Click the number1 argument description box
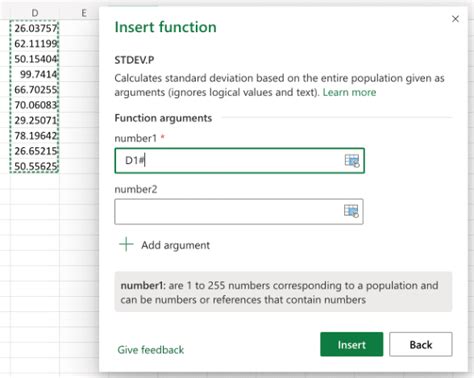The image size is (474, 378). coord(283,292)
